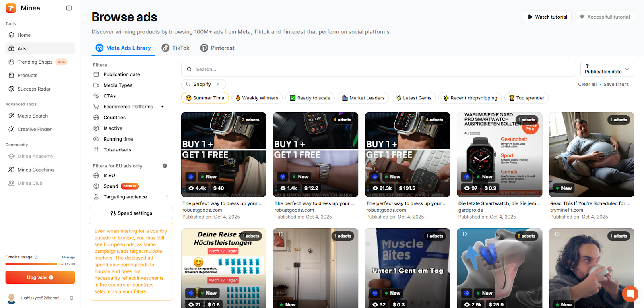Collapse sidebar using the panel toggle icon
Screen dimensions: 644x308
(69, 8)
